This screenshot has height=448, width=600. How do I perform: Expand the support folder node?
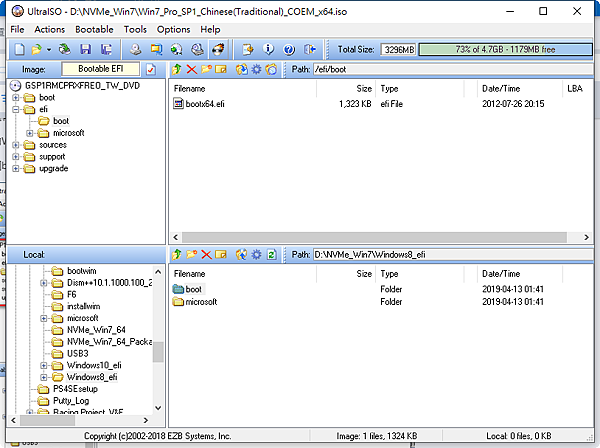tap(16, 157)
